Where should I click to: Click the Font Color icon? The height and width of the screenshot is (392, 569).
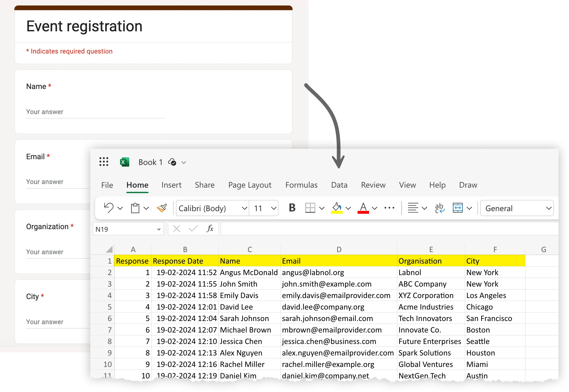(363, 207)
